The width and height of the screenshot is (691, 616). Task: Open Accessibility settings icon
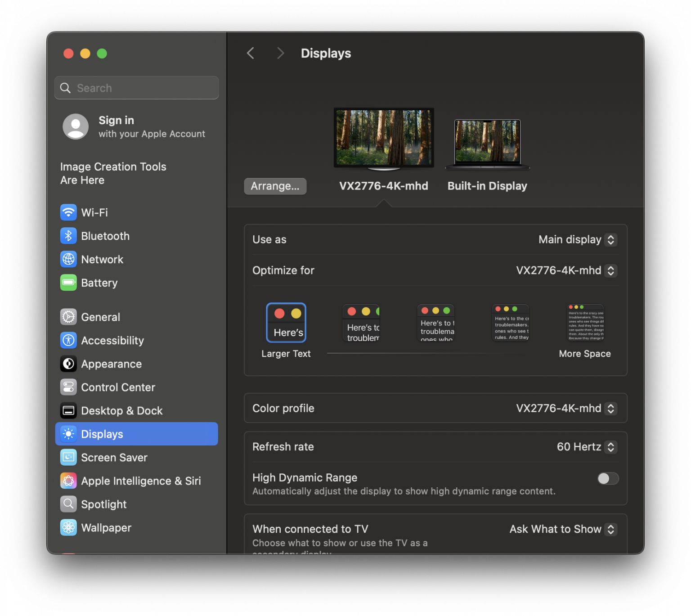(68, 340)
